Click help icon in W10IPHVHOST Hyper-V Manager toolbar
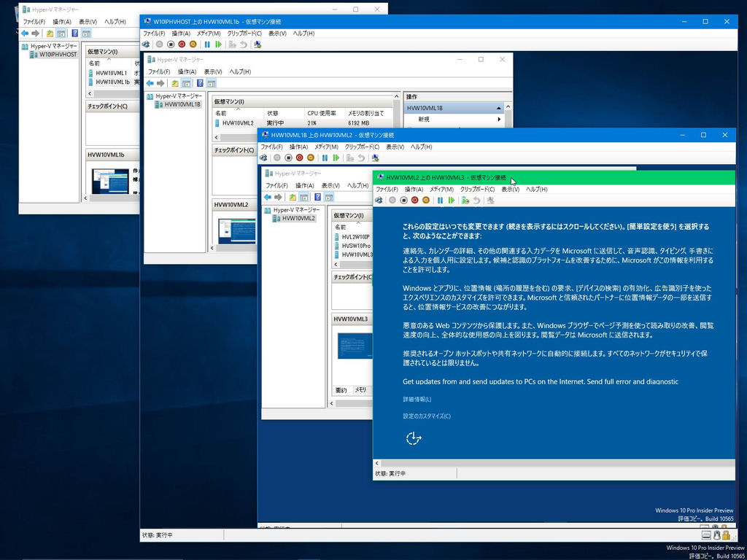Viewport: 747px width, 560px height. tap(75, 34)
